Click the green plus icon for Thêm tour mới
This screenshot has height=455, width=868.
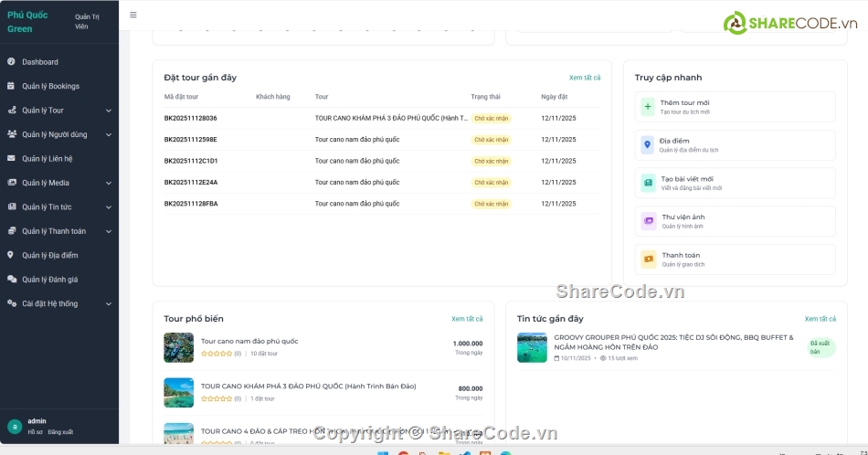[x=648, y=107]
